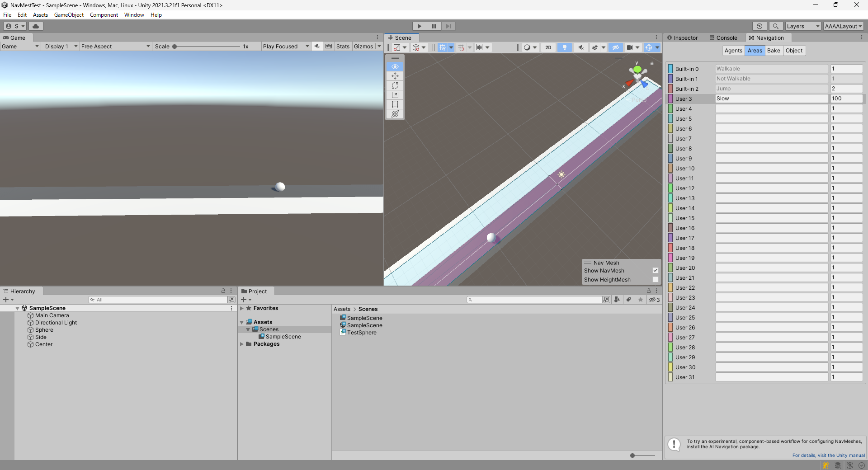Switch to the Console tab

[723, 38]
